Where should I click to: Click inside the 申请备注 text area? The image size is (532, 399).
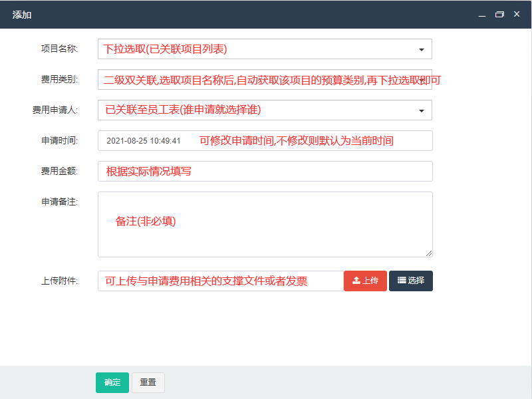265,224
